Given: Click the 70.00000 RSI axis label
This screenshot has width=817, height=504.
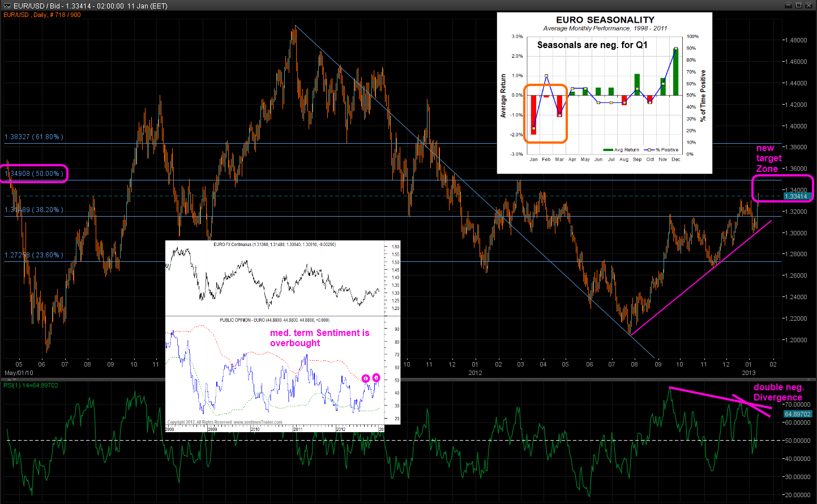Looking at the screenshot, I should 797,405.
